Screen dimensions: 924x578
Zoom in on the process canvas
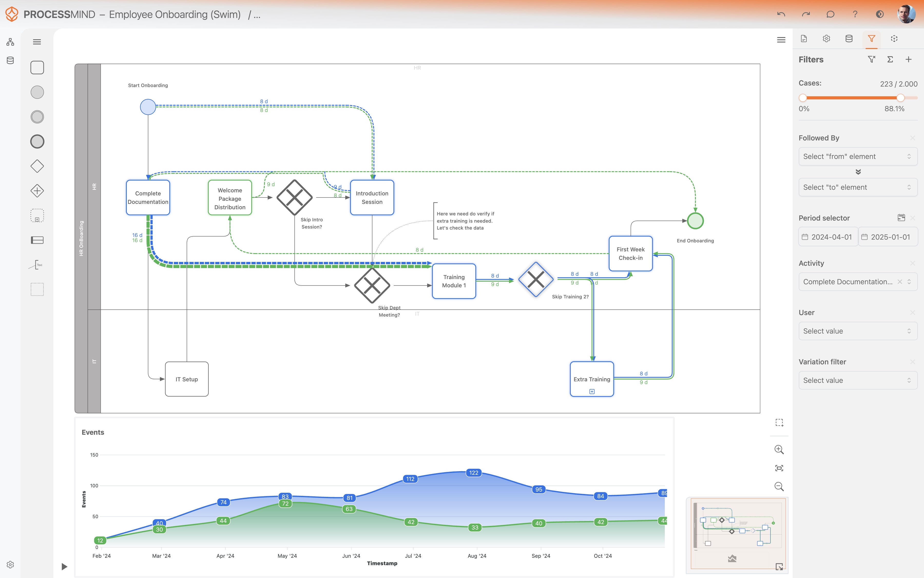coord(779,450)
